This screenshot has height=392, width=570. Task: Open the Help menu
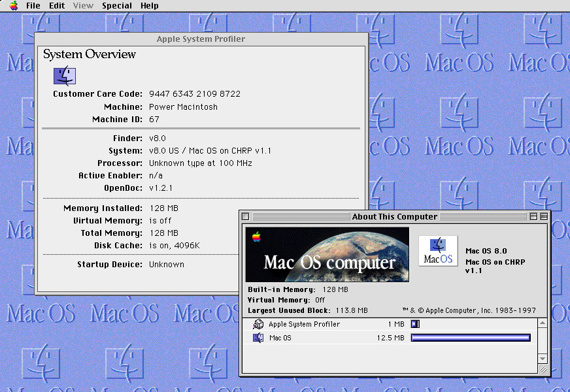pos(150,6)
